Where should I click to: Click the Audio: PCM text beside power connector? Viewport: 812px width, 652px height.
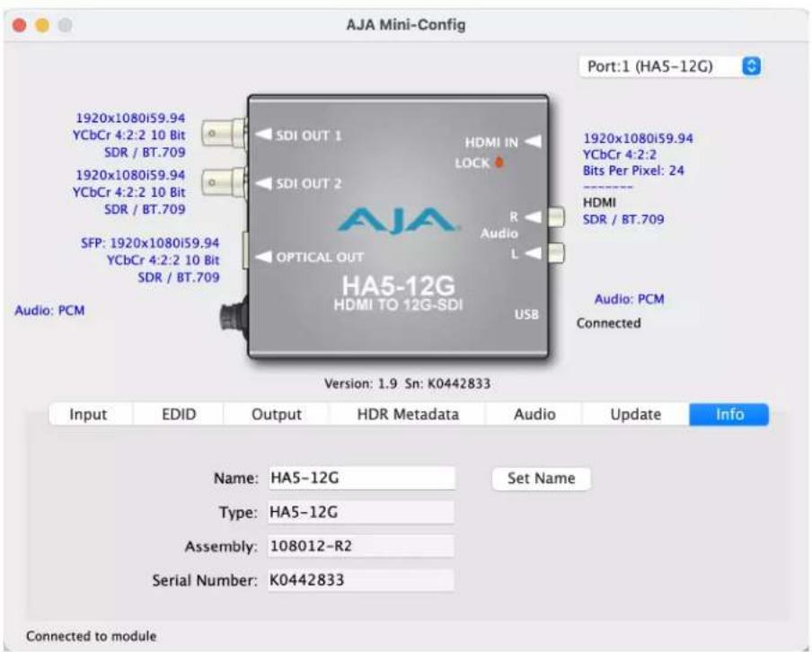pos(49,311)
